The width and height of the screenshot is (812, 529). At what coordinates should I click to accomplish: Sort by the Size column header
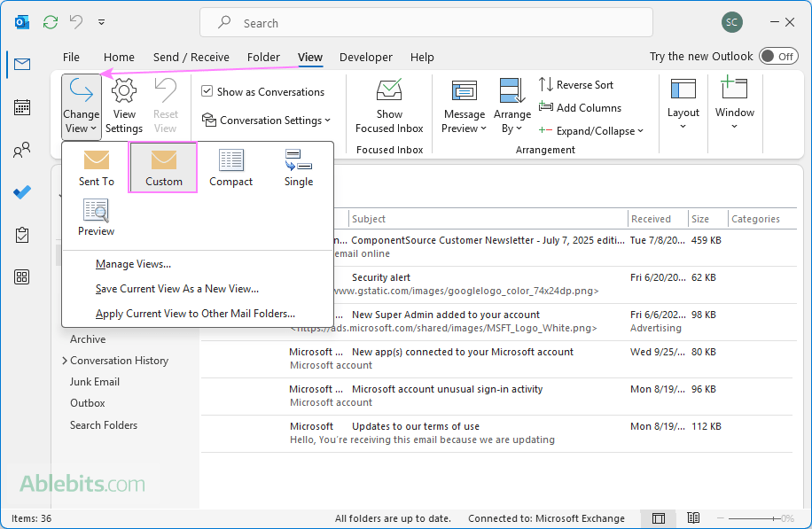(707, 219)
